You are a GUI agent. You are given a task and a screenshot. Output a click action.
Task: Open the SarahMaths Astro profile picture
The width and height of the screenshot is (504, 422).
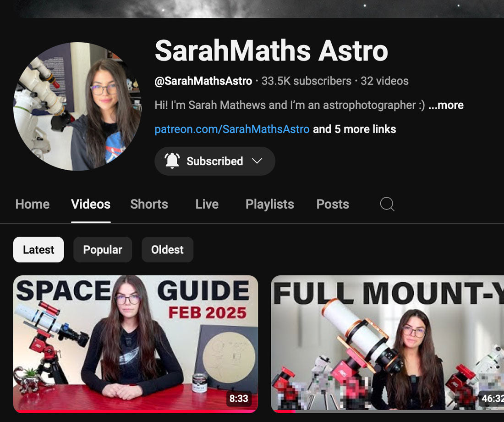point(77,106)
